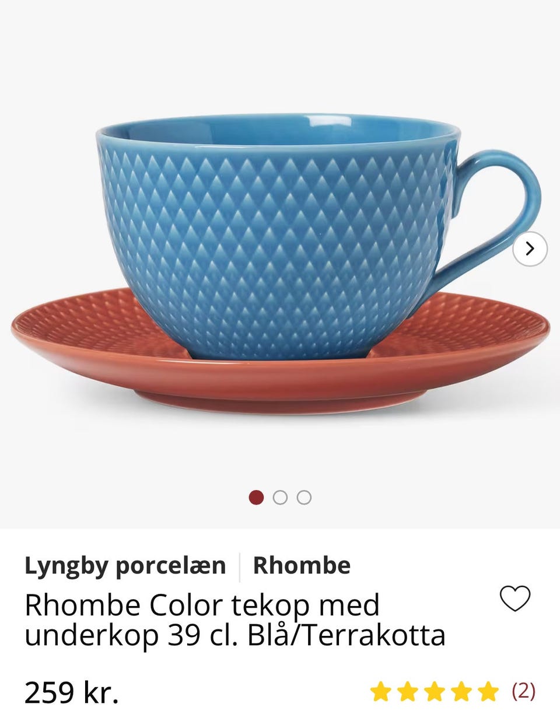Switch to the third carousel dot

point(304,498)
